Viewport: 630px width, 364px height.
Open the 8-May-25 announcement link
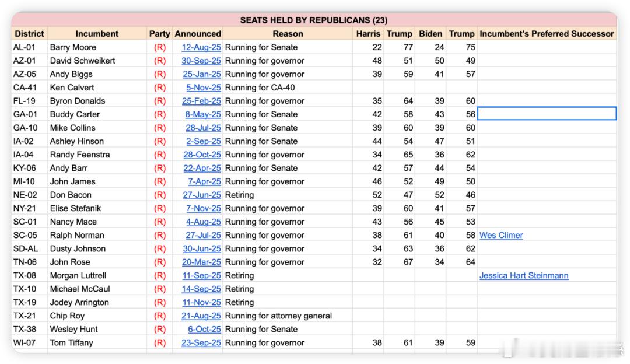(x=203, y=114)
